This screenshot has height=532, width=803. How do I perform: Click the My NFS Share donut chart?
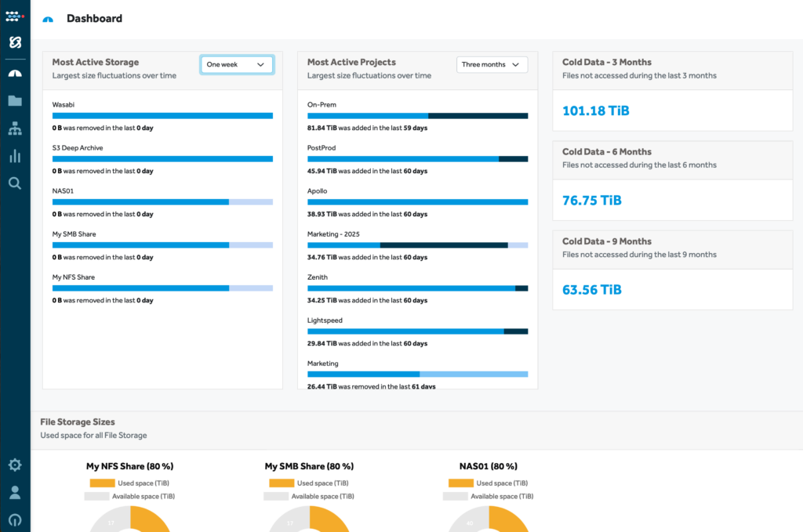coord(129,519)
